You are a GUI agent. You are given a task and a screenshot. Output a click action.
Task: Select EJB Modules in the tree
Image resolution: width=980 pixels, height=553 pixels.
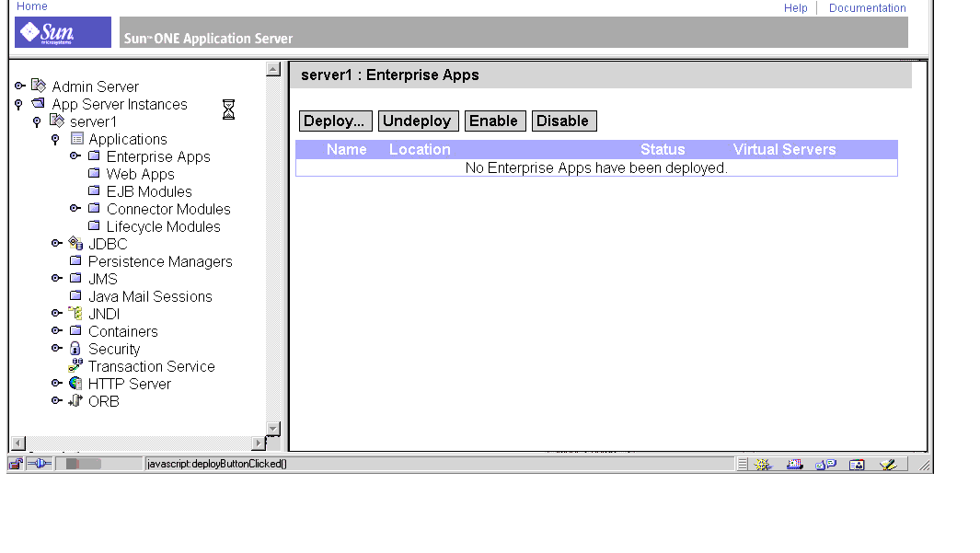coord(149,191)
